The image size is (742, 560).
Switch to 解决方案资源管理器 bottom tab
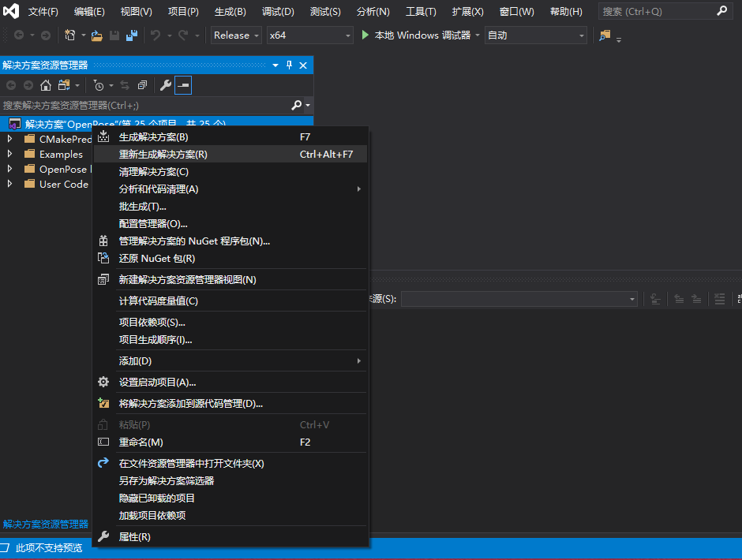point(46,524)
